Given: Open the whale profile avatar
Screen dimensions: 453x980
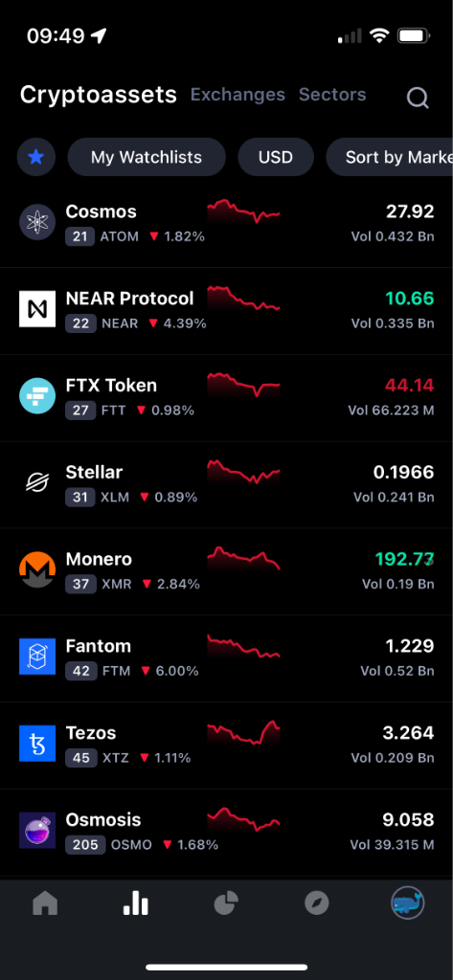Looking at the screenshot, I should click(407, 903).
